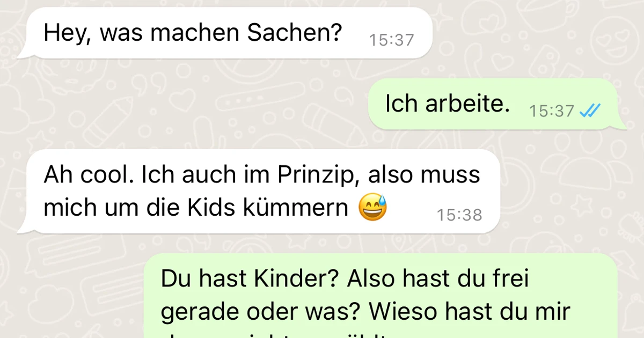Click the 15:37 timestamp on the first message
This screenshot has height=338, width=644.
point(392,40)
